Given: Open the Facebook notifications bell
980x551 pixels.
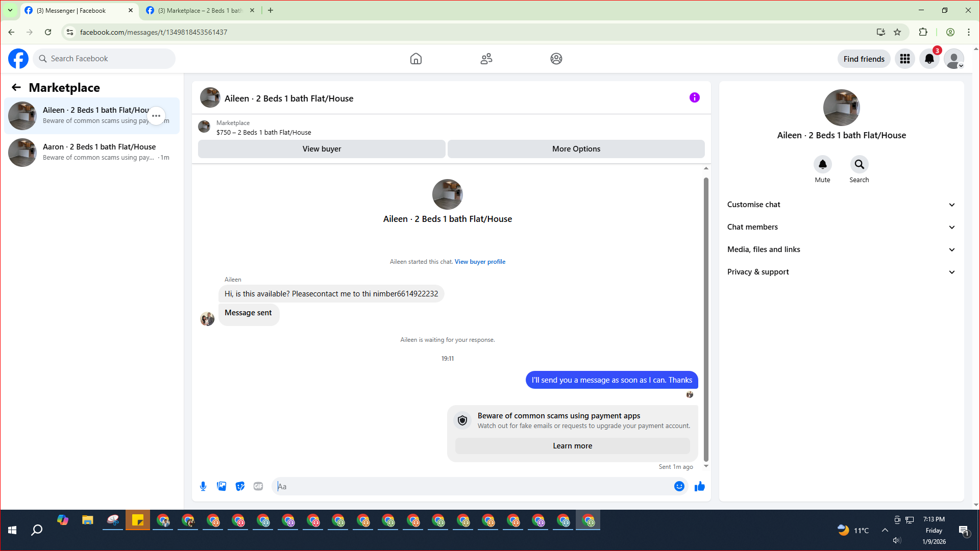Looking at the screenshot, I should [929, 59].
